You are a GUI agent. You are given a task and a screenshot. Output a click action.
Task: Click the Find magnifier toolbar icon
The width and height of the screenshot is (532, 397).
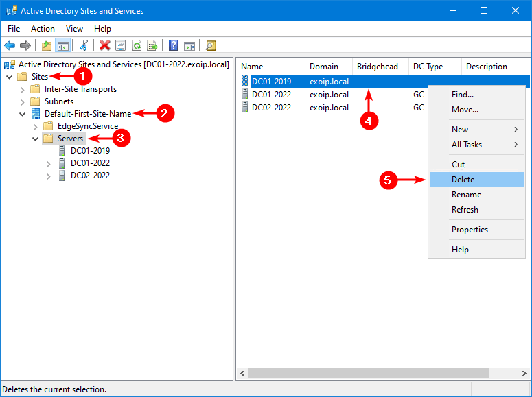(x=211, y=45)
